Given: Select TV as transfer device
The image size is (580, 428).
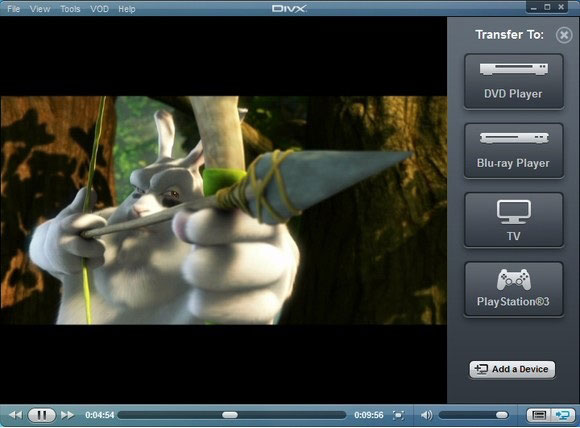Looking at the screenshot, I should (x=514, y=220).
